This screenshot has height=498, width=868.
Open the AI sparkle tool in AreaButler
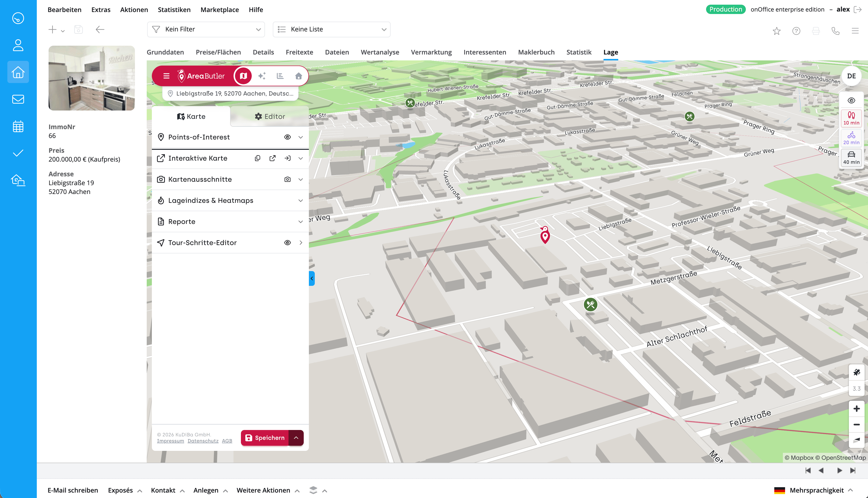[x=262, y=76]
